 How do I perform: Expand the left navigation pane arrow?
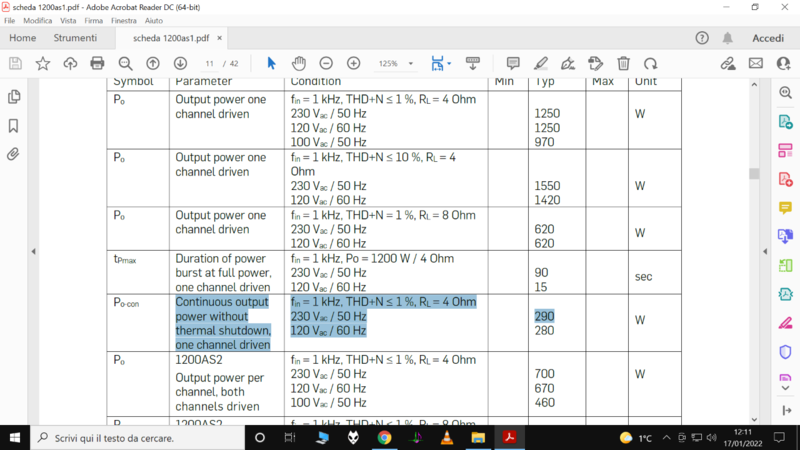coord(33,251)
